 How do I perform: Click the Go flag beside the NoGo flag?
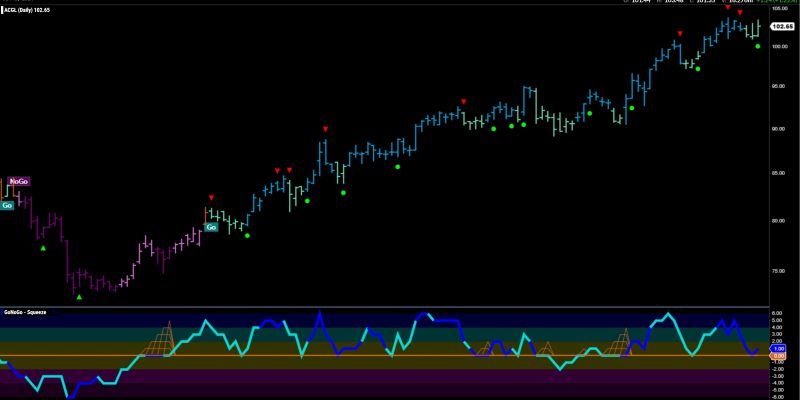tap(7, 205)
